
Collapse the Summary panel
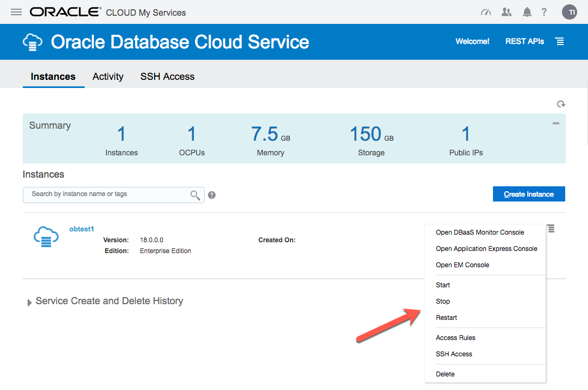coord(556,123)
